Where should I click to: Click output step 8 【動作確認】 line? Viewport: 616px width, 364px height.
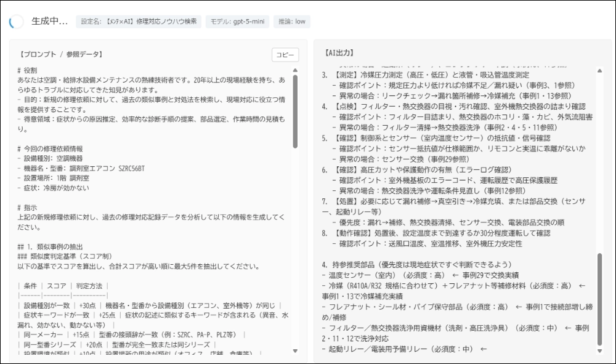click(x=436, y=233)
